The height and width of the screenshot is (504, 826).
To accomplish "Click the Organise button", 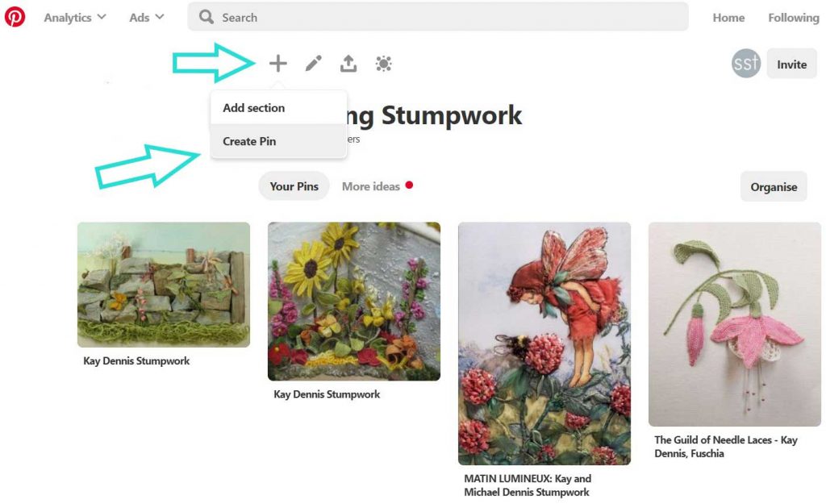I will tap(774, 187).
